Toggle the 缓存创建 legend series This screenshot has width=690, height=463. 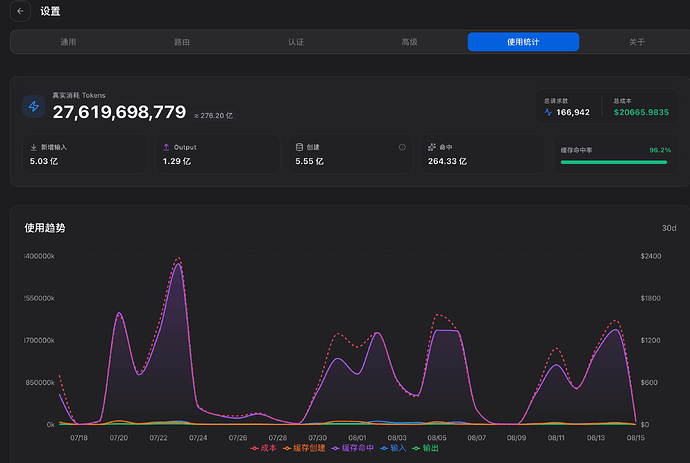[304, 448]
